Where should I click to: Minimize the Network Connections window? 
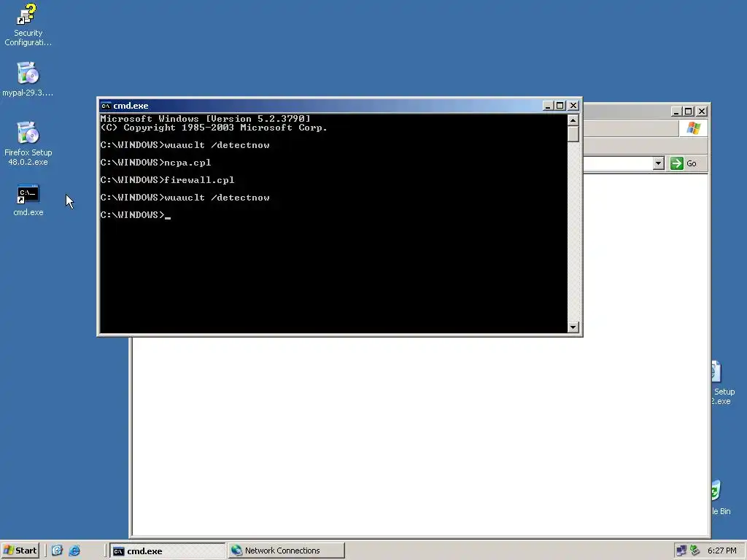pyautogui.click(x=676, y=112)
